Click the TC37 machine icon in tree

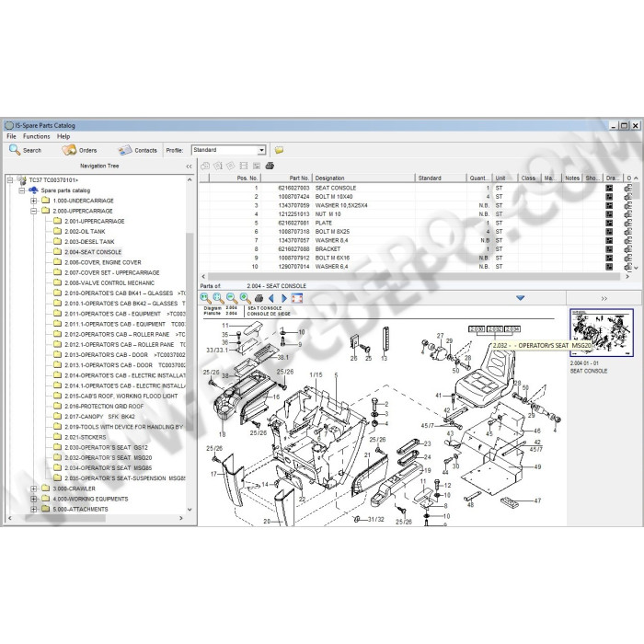pos(22,180)
